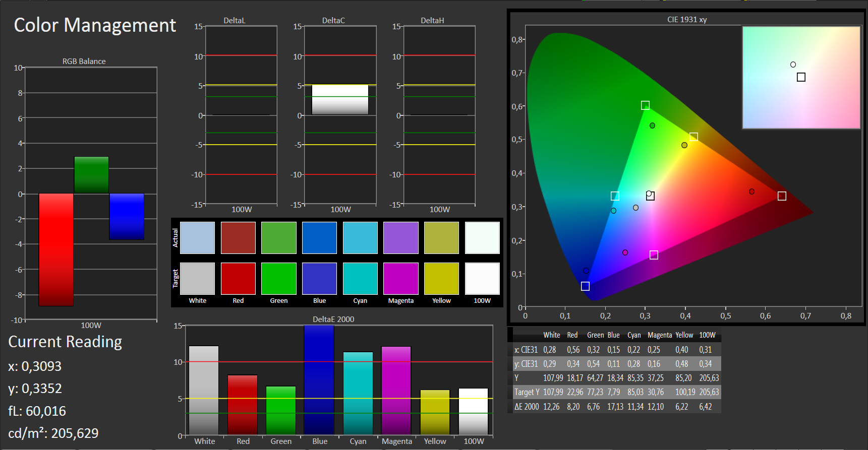Click the yellow target square in CIE diagram
Image resolution: width=868 pixels, height=450 pixels.
(x=693, y=137)
